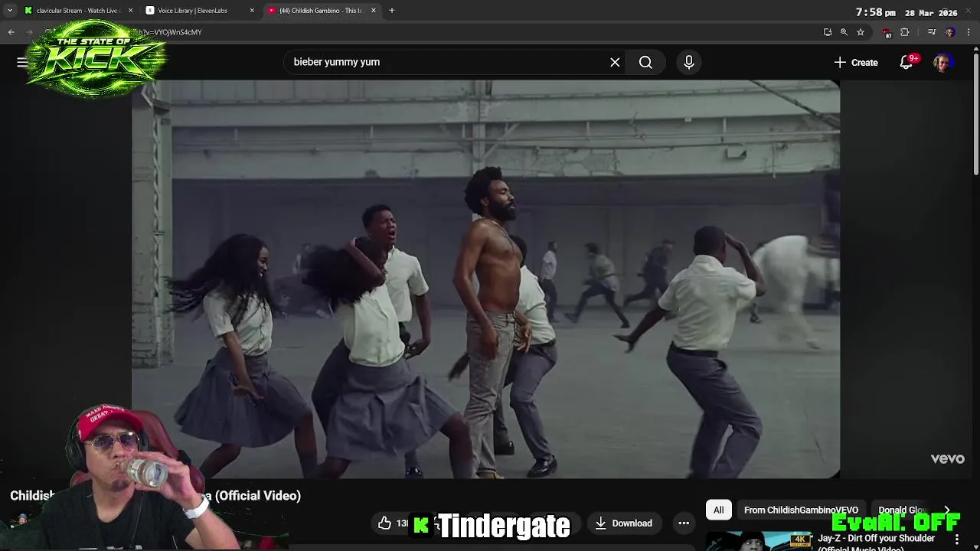
Task: Click the video player to pause
Action: pyautogui.click(x=485, y=279)
